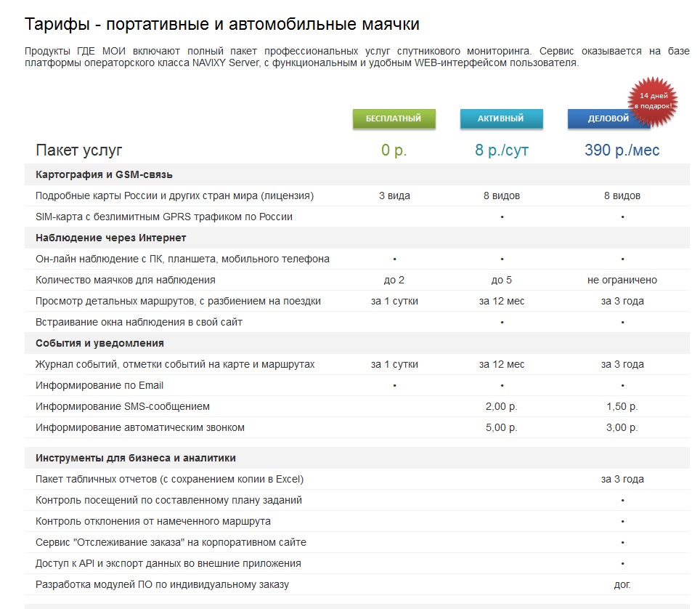Click the page title 'Тарифы - портативные и автомобильные маячки'

tap(221, 24)
